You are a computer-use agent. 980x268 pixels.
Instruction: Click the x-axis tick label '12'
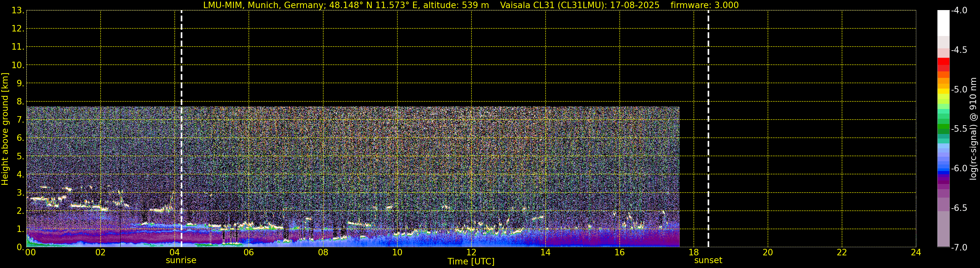471,252
